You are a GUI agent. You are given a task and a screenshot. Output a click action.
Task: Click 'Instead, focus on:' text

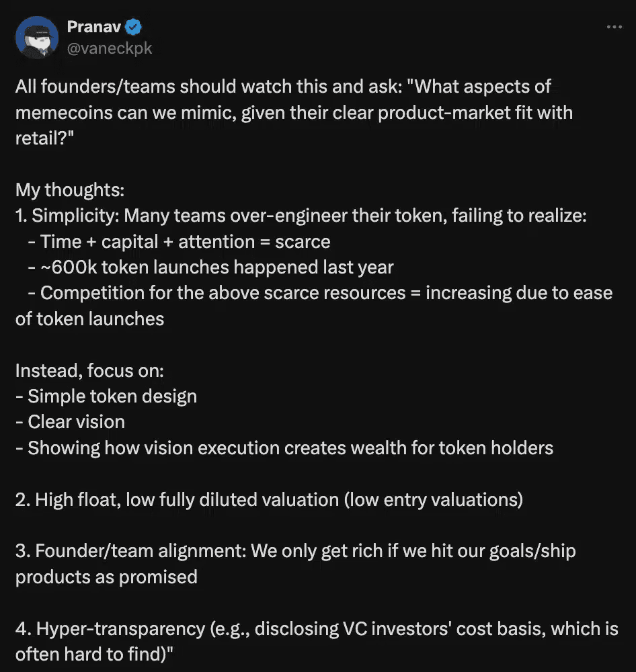click(89, 370)
